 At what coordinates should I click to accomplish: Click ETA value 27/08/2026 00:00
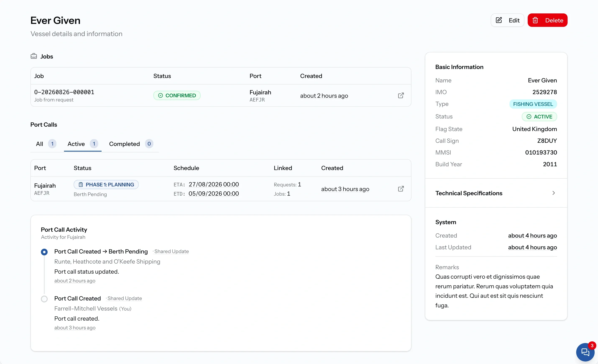click(214, 184)
